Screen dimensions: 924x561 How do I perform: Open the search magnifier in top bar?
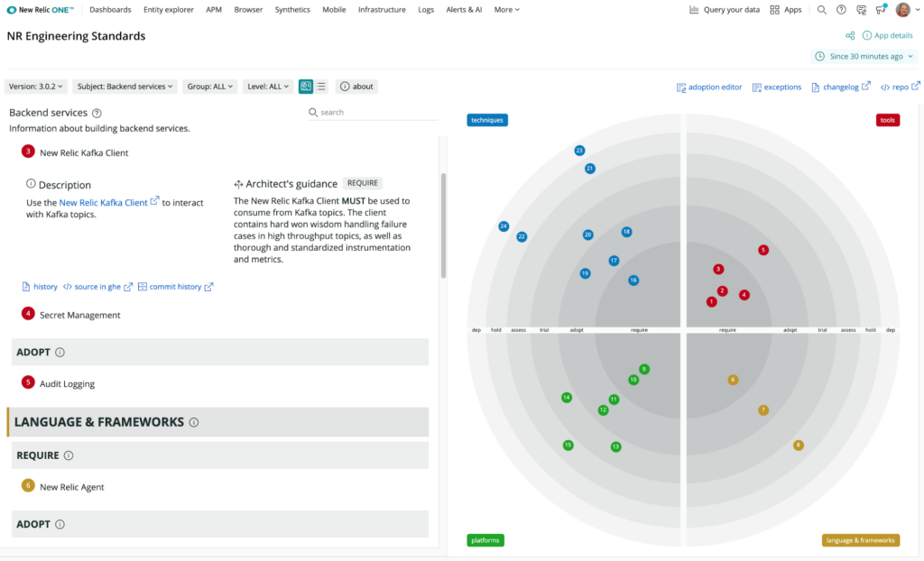click(821, 9)
